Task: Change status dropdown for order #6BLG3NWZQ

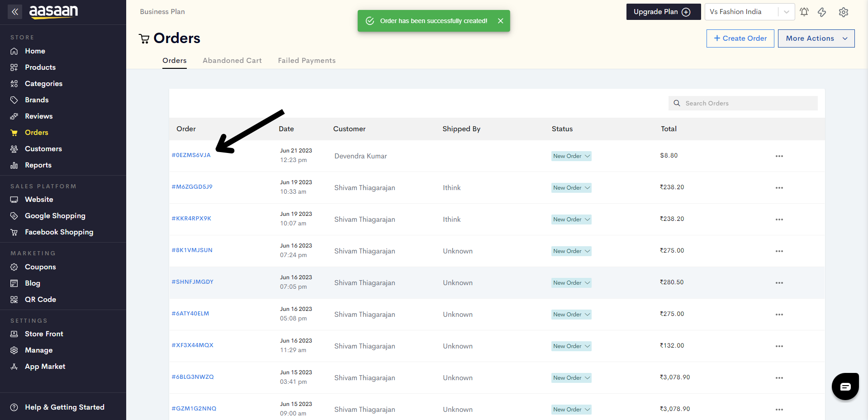Action: coord(571,378)
